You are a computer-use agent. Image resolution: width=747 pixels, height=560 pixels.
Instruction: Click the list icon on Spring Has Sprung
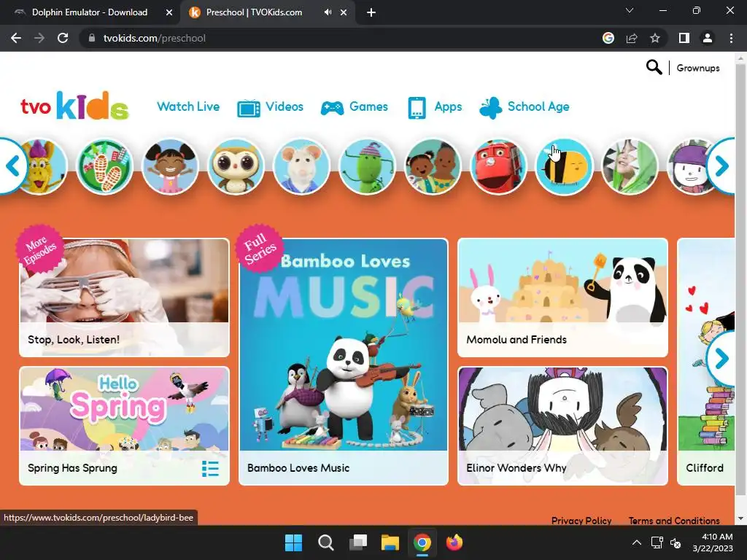click(x=210, y=469)
